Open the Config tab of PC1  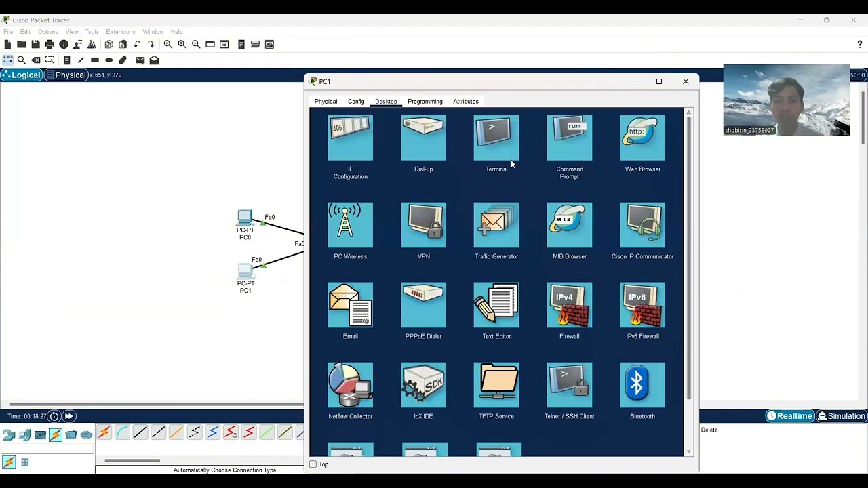356,102
